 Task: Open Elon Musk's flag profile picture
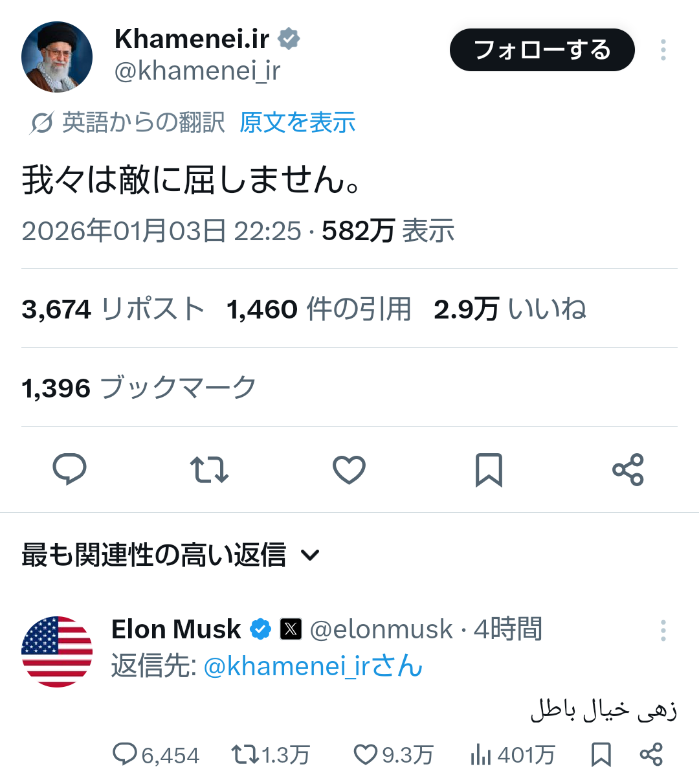point(57,651)
